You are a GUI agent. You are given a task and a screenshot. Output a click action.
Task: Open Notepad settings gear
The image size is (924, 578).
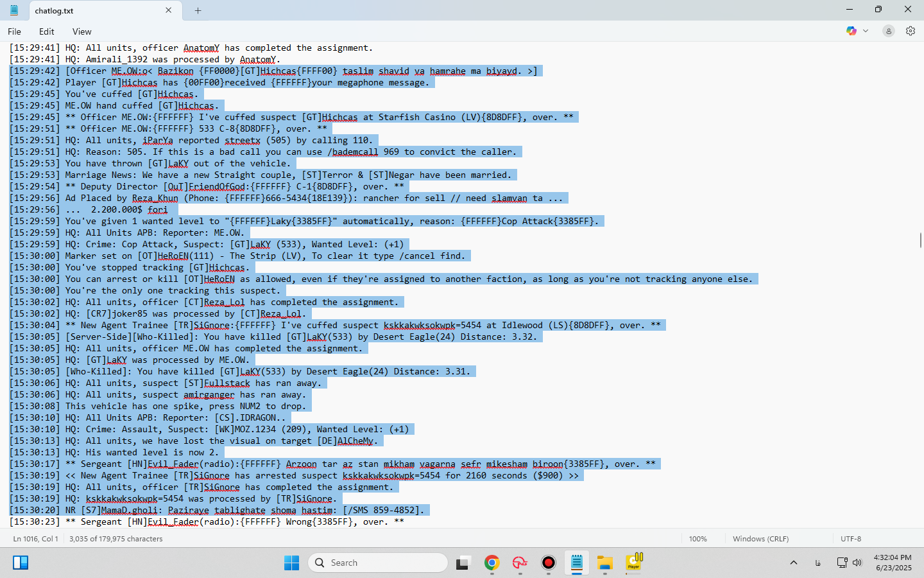911,31
